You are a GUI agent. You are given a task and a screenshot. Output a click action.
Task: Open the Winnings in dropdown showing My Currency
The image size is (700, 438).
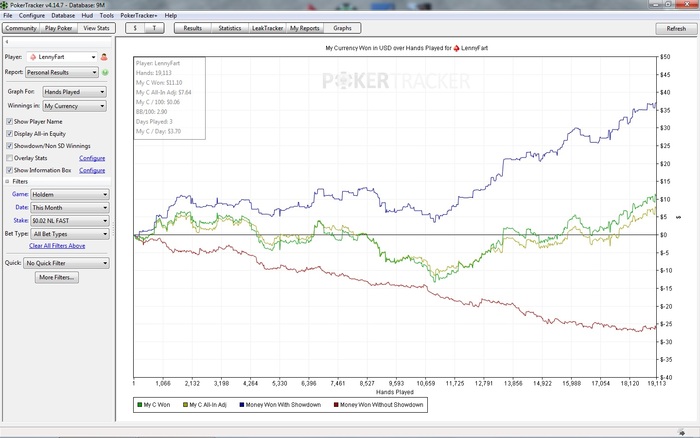point(74,106)
